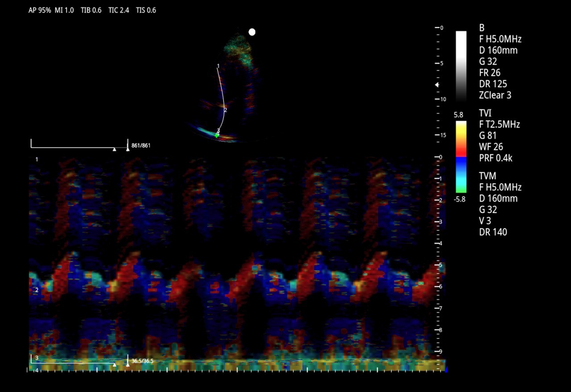
Task: Click the TVM mode label
Action: [488, 176]
